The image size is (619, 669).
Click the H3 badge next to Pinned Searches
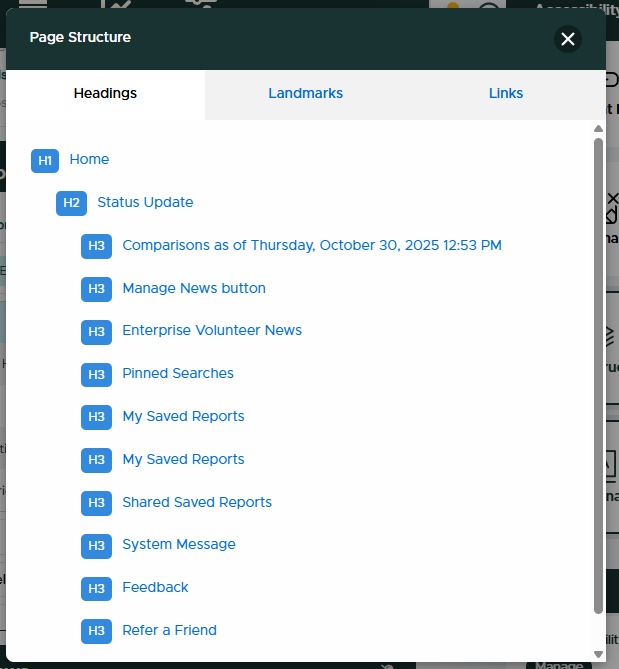pyautogui.click(x=96, y=374)
